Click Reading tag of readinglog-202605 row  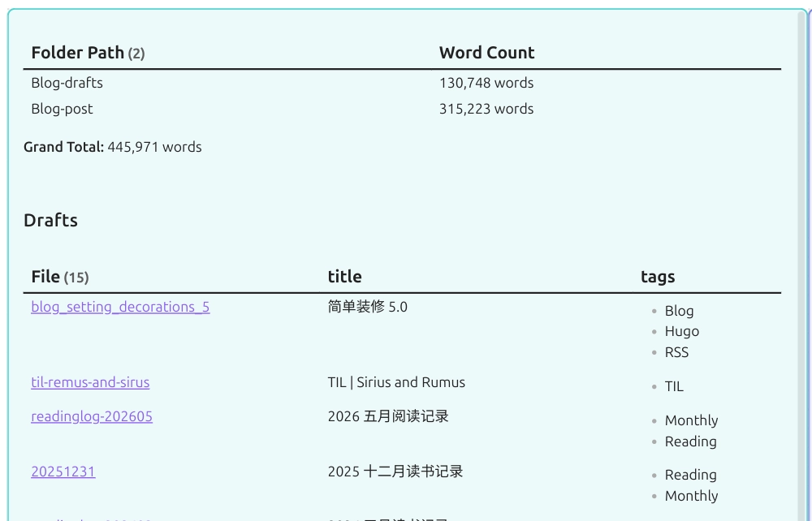tap(691, 441)
